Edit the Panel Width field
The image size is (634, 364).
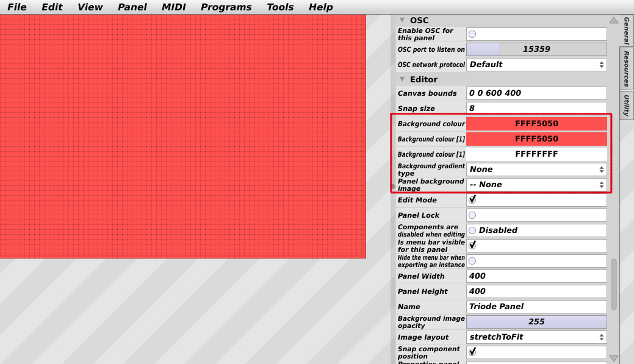pyautogui.click(x=536, y=276)
